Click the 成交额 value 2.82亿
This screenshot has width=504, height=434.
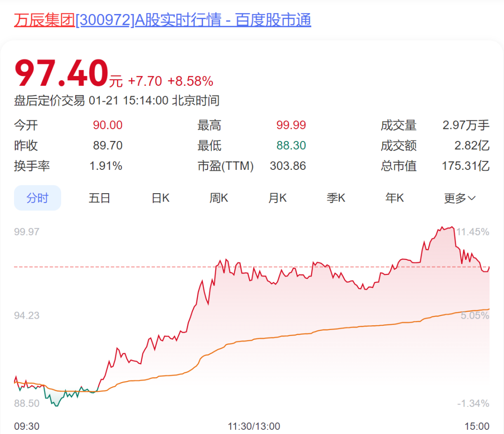472,145
